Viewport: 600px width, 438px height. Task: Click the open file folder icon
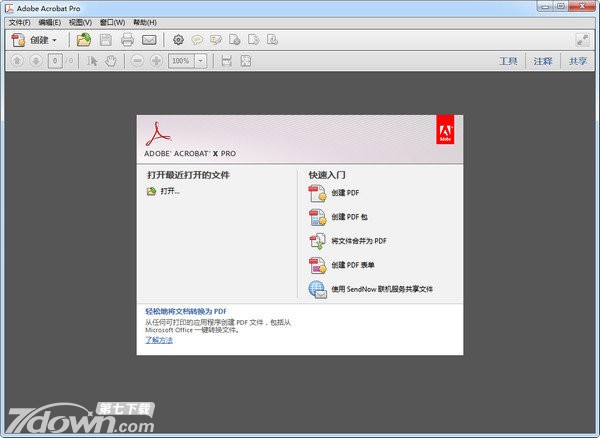(84, 40)
